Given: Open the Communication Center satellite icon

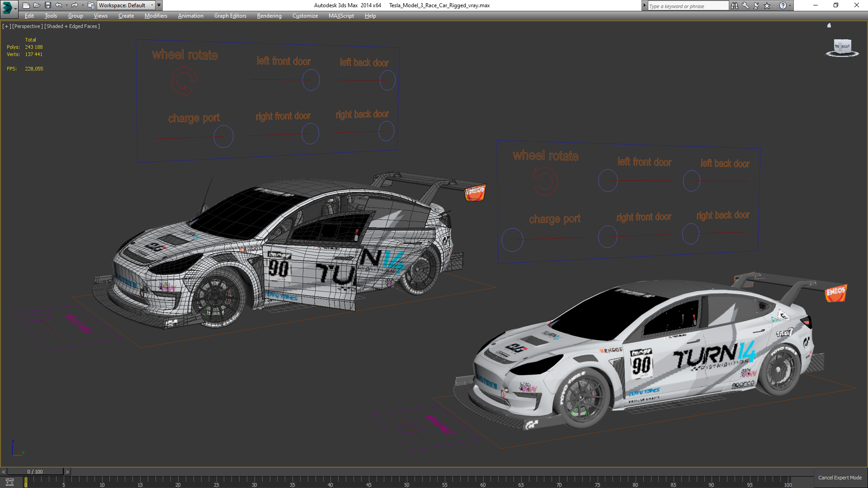Looking at the screenshot, I should pos(756,5).
